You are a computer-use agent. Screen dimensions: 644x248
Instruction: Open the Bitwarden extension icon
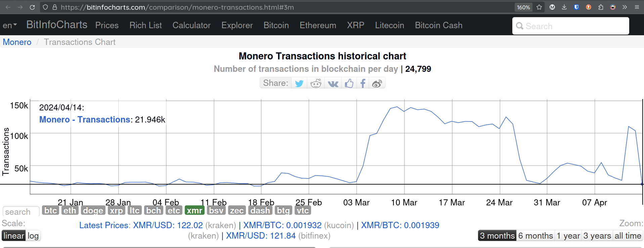576,7
